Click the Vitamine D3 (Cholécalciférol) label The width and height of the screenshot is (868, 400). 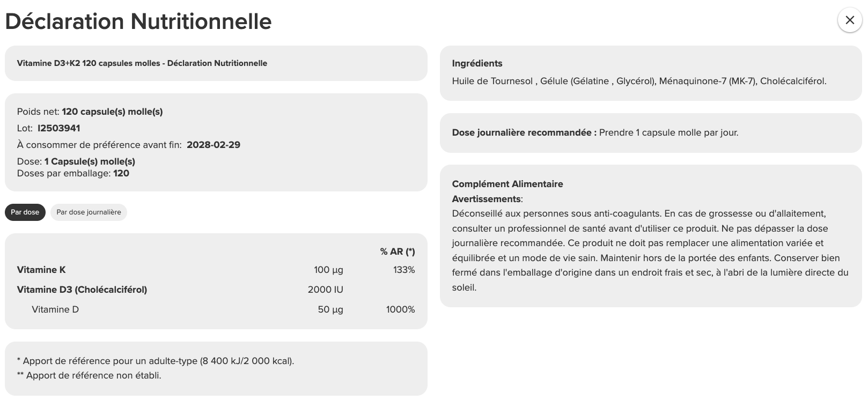tap(82, 290)
